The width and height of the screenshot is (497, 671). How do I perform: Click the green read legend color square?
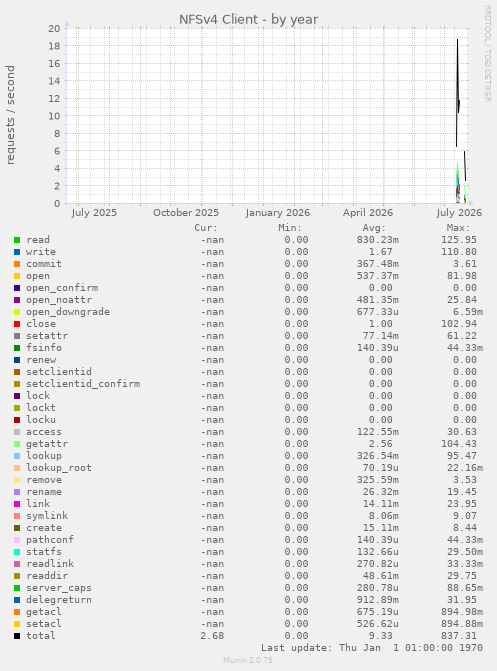point(17,240)
